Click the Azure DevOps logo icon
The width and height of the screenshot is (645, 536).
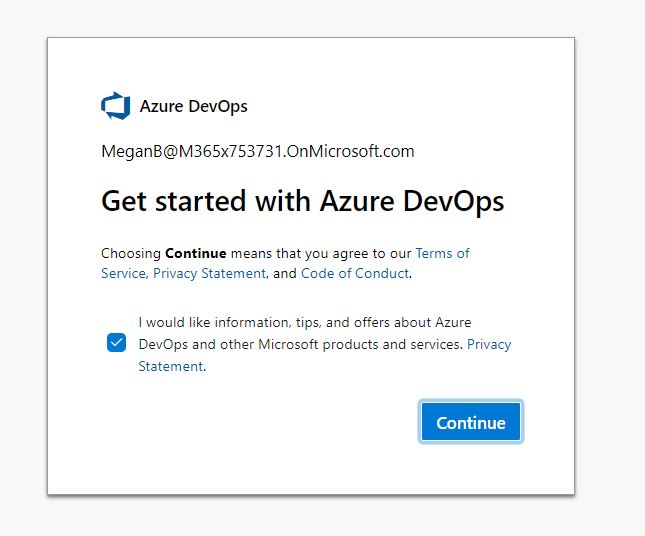coord(116,106)
